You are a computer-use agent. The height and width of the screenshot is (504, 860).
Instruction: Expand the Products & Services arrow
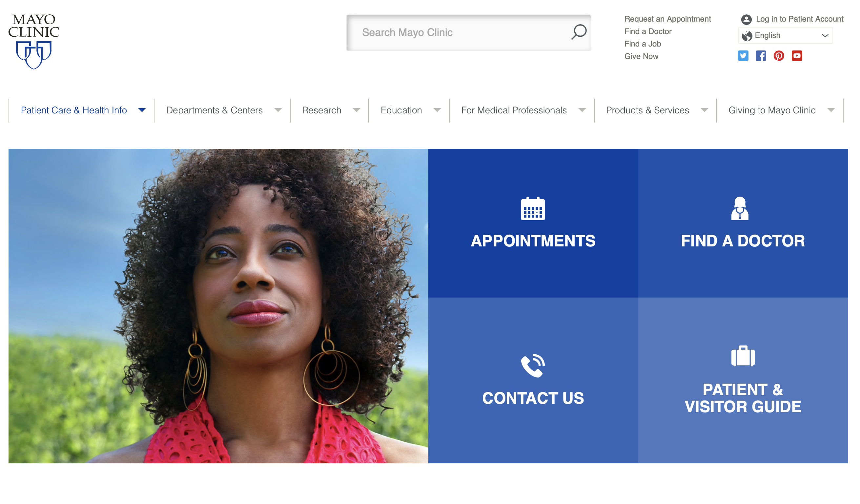point(705,110)
